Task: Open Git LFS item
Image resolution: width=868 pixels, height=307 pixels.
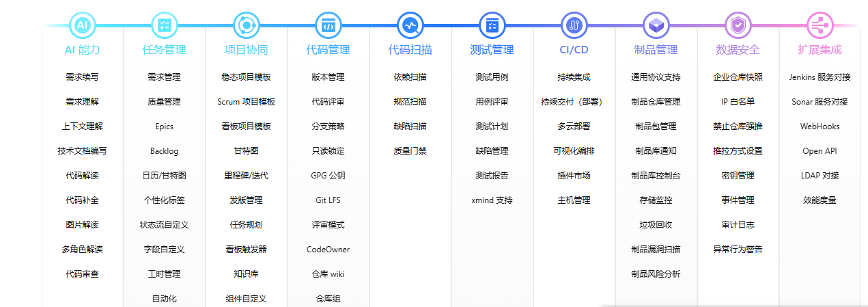Action: point(328,200)
